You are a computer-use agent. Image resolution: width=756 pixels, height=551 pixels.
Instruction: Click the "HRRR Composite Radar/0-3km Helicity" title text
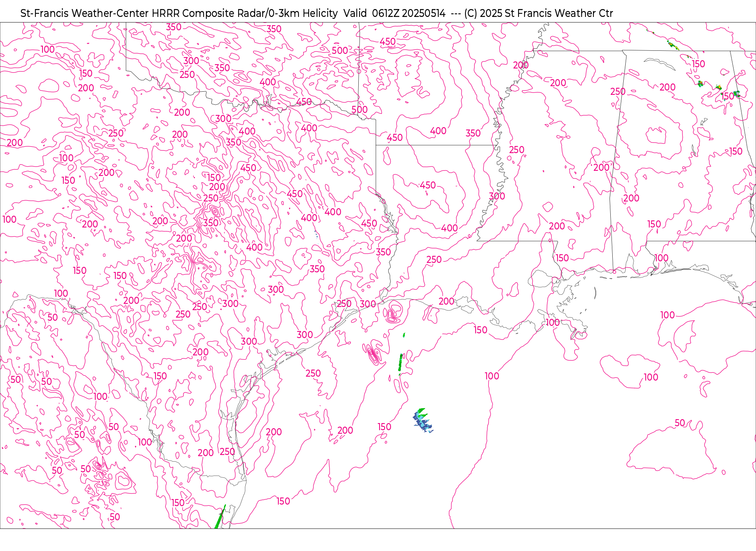click(x=245, y=13)
